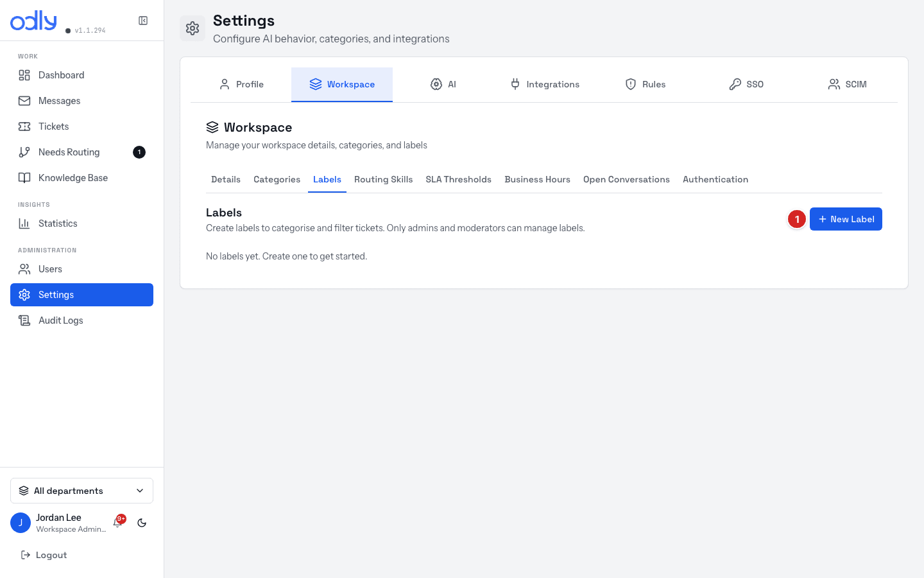Switch to the Categories sub-tab
The width and height of the screenshot is (924, 578).
[277, 179]
